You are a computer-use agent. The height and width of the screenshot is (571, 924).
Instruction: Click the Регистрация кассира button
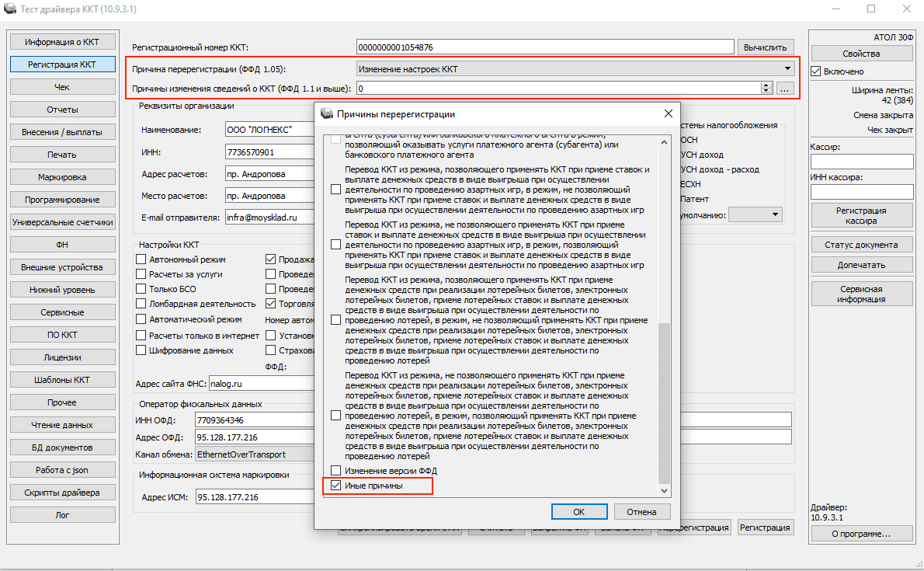point(861,215)
